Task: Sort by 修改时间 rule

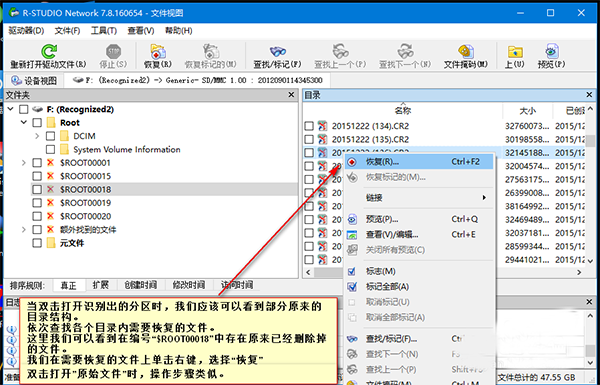Action: (189, 285)
